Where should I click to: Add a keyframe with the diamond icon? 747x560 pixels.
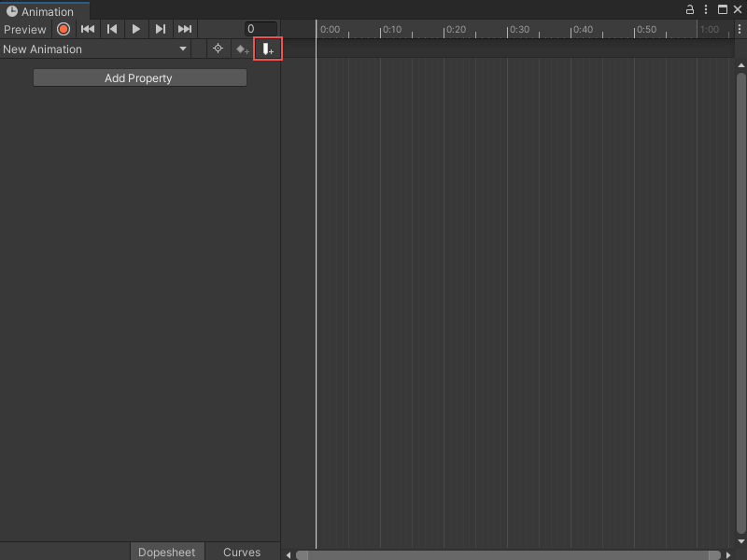coord(242,49)
